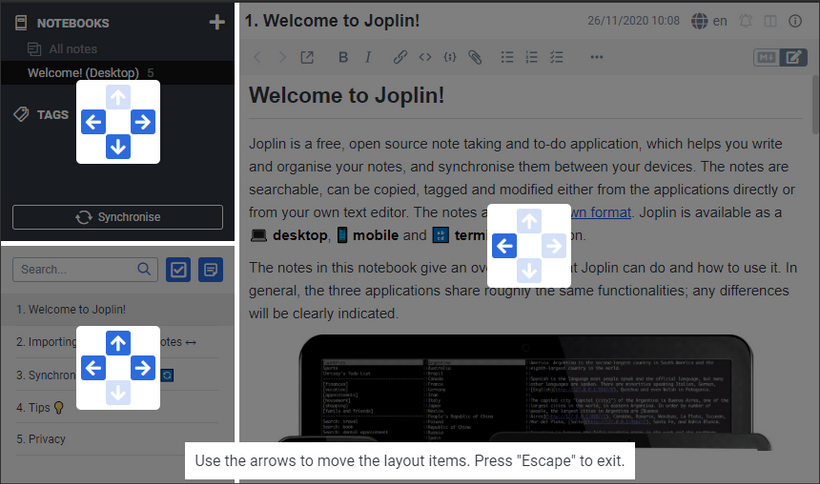The height and width of the screenshot is (484, 820).
Task: Click the Synchronise button
Action: tap(118, 217)
